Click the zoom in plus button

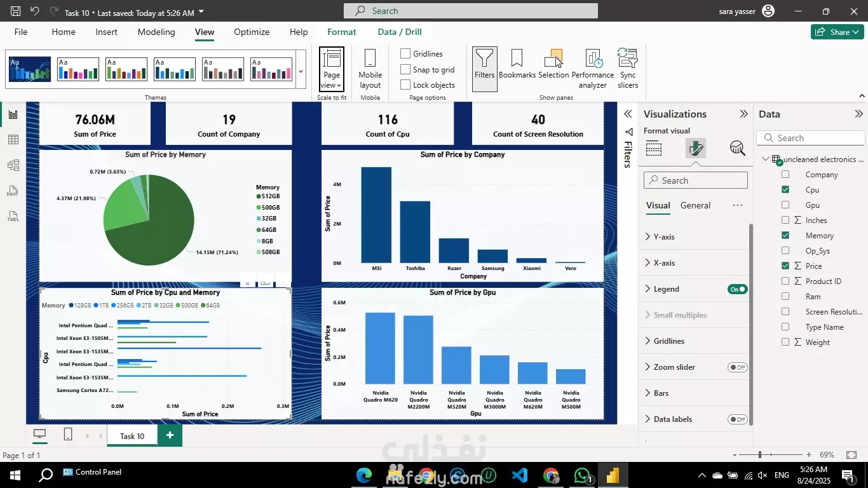(809, 455)
